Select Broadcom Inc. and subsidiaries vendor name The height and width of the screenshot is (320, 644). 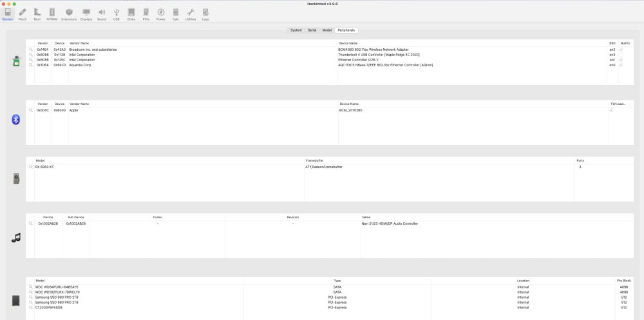[x=93, y=50]
